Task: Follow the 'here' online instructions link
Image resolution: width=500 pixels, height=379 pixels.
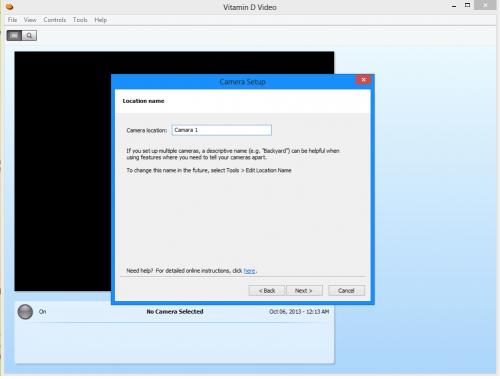Action: click(x=249, y=271)
